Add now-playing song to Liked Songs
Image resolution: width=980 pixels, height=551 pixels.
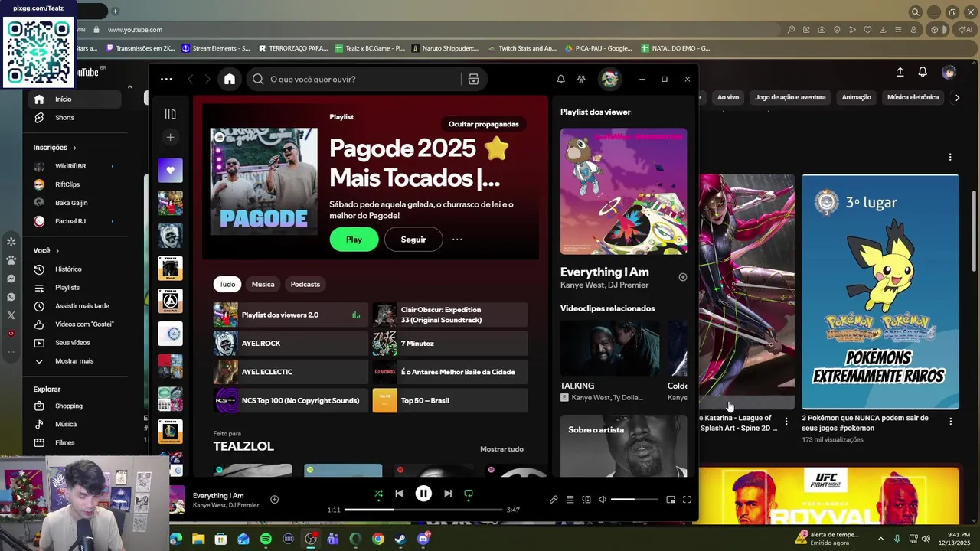coord(274,500)
